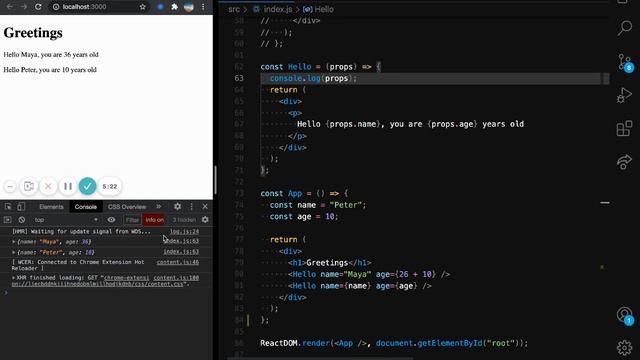The width and height of the screenshot is (640, 360).
Task: Click the minimap slider beside the highlighted code line
Action: [x=606, y=78]
